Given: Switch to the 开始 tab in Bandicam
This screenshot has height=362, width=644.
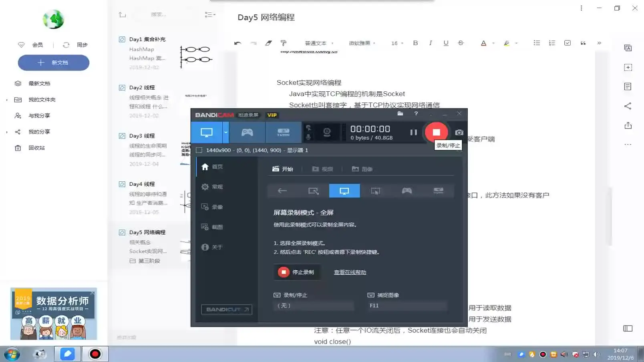Looking at the screenshot, I should point(283,169).
